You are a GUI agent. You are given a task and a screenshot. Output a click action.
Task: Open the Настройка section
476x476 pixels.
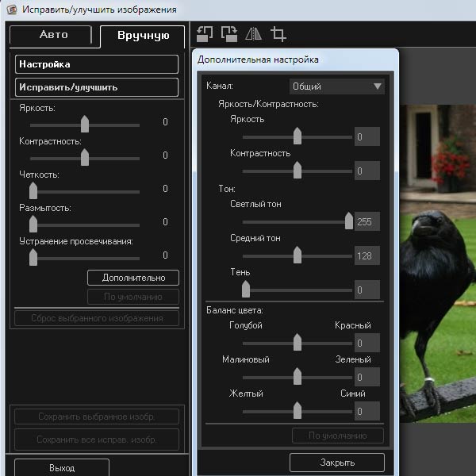pyautogui.click(x=97, y=64)
